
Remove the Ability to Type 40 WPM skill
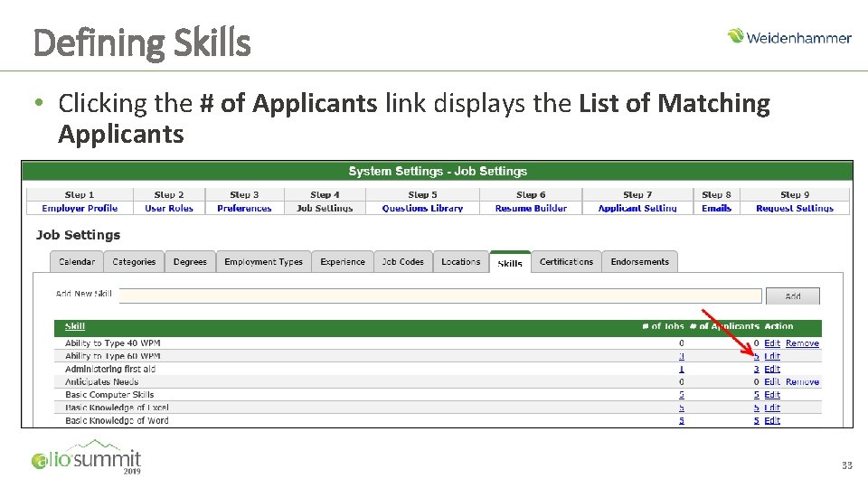[x=802, y=343]
